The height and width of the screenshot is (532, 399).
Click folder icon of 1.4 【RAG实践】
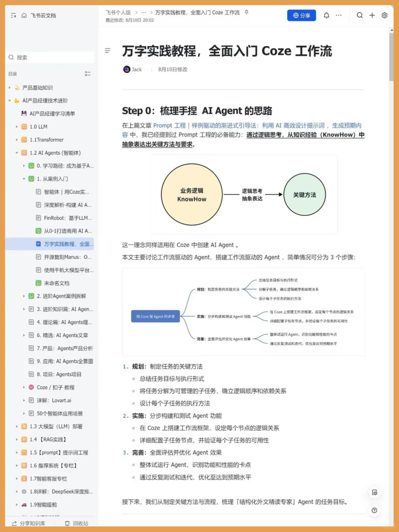(24, 440)
